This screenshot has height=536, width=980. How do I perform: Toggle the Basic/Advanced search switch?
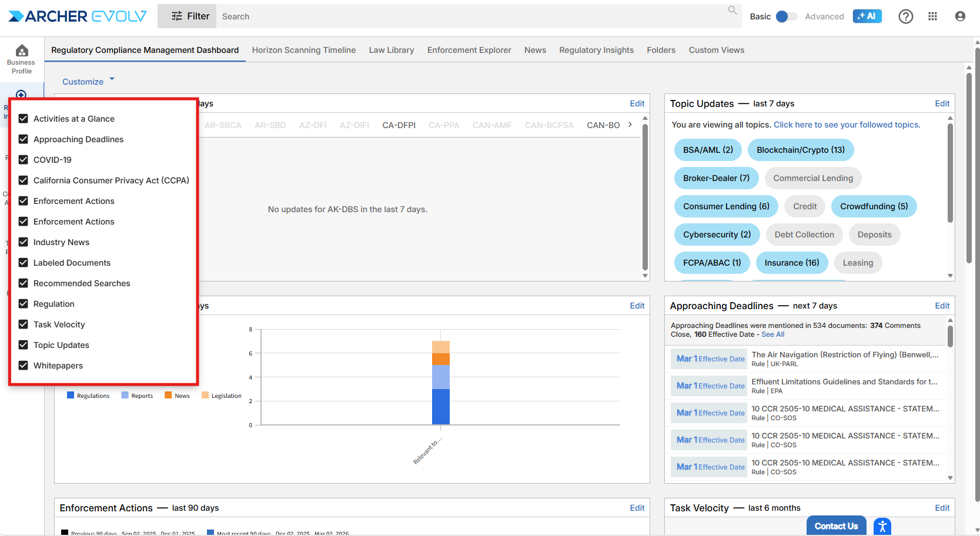pos(786,16)
